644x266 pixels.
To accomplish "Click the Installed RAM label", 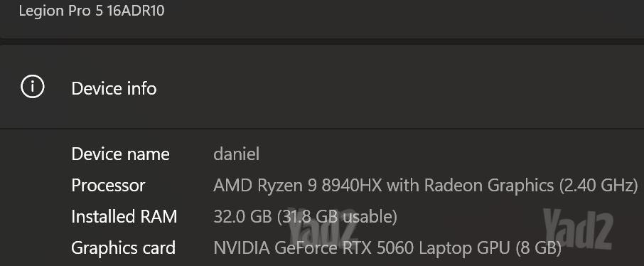I will [124, 217].
